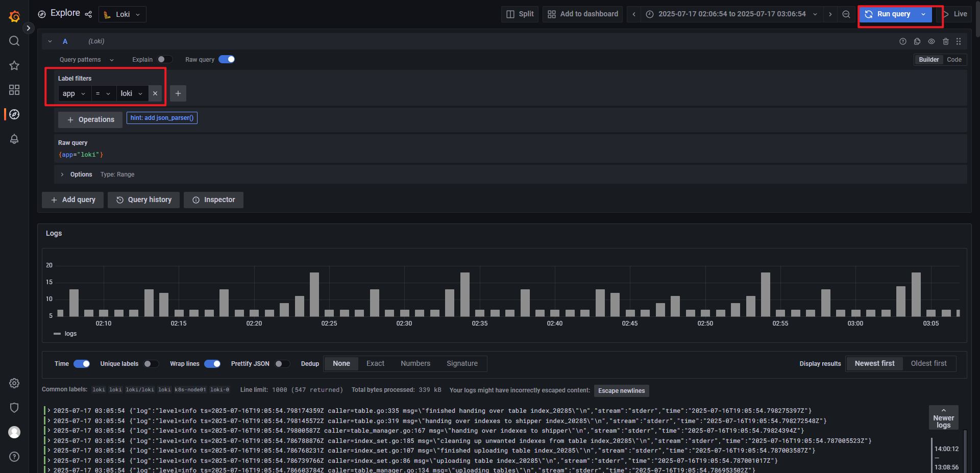
Task: Toggle query A visibility eye icon
Action: pyautogui.click(x=932, y=41)
